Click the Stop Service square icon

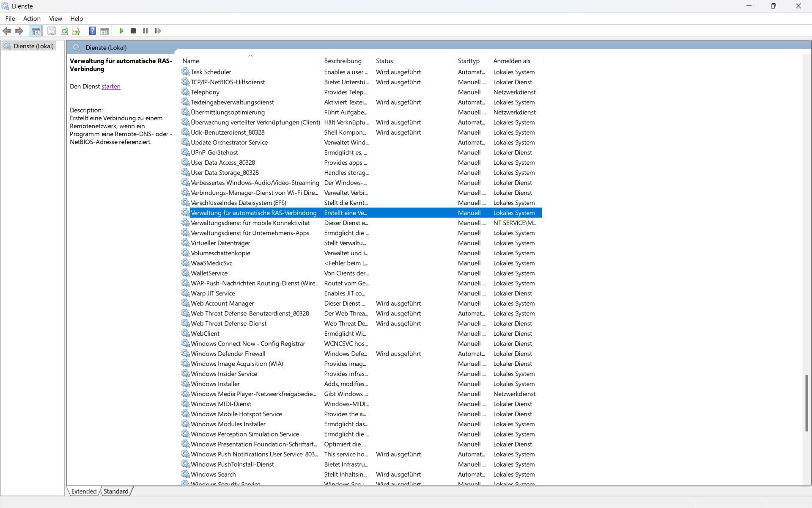133,31
